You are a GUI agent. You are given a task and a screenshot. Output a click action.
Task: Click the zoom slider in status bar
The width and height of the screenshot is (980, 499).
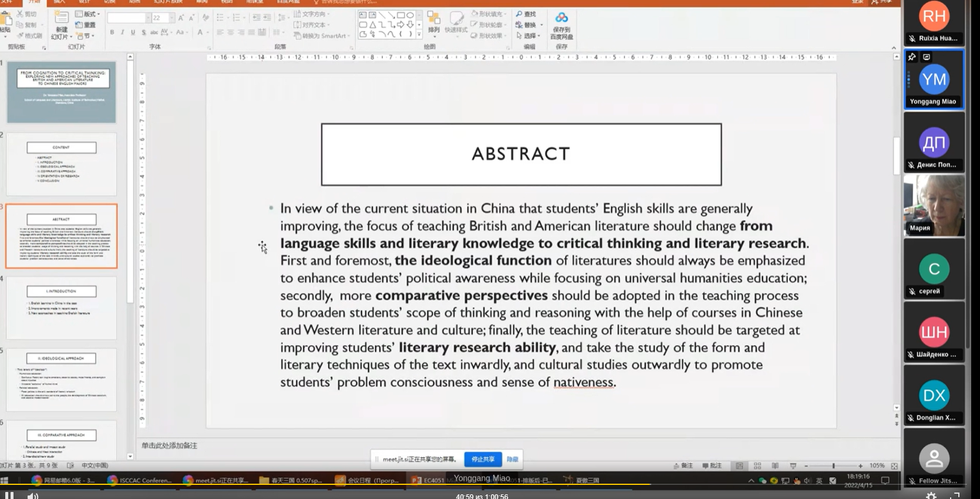[x=833, y=465]
